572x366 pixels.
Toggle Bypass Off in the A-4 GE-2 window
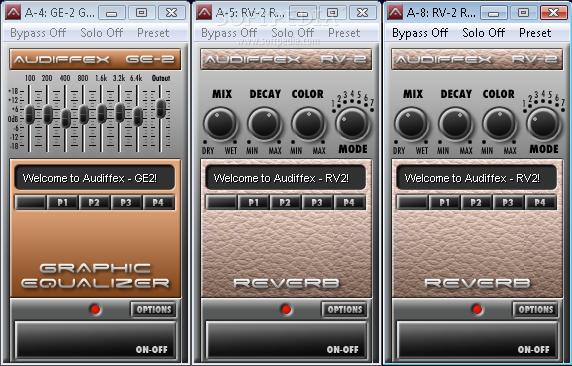point(38,33)
